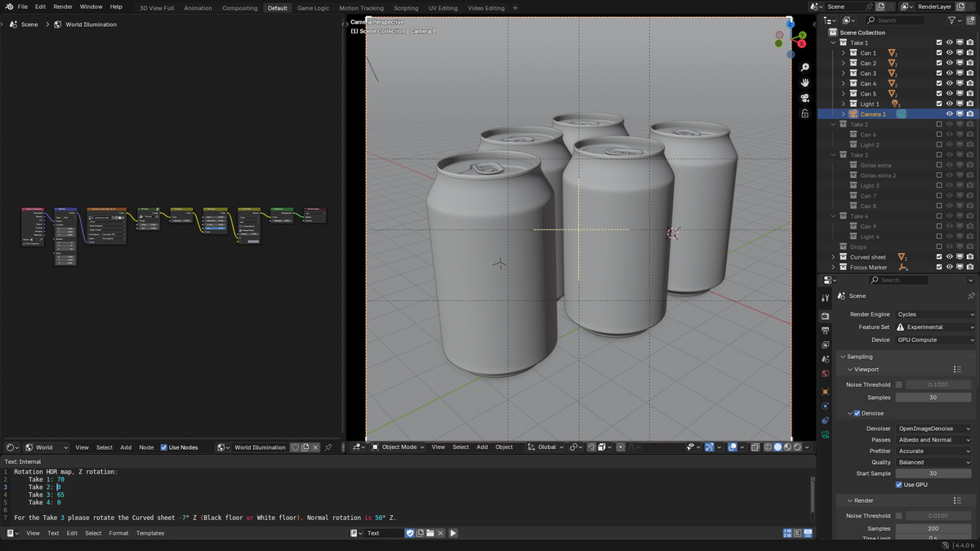Add a new workspace with plus button
The height and width of the screenshot is (551, 980).
[x=515, y=7]
